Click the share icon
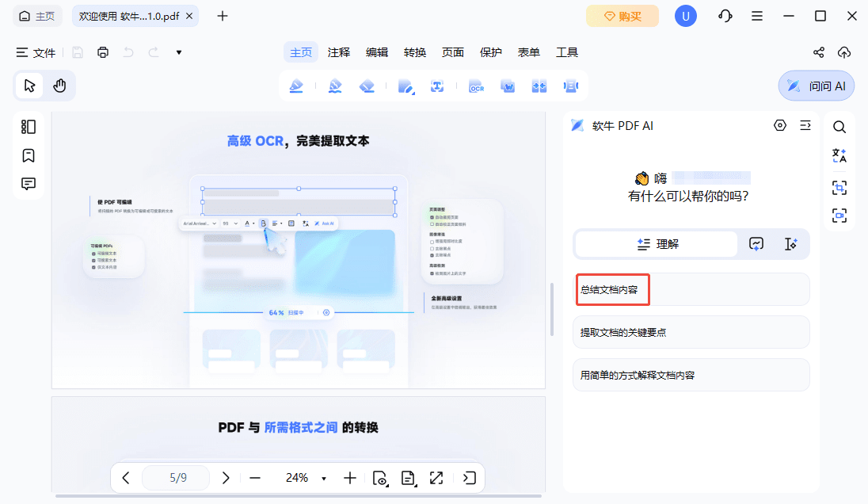Image resolution: width=868 pixels, height=504 pixels. coord(819,52)
